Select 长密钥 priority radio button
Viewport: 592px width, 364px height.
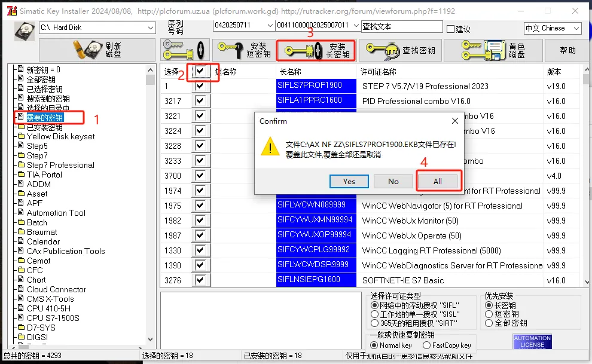(x=489, y=305)
